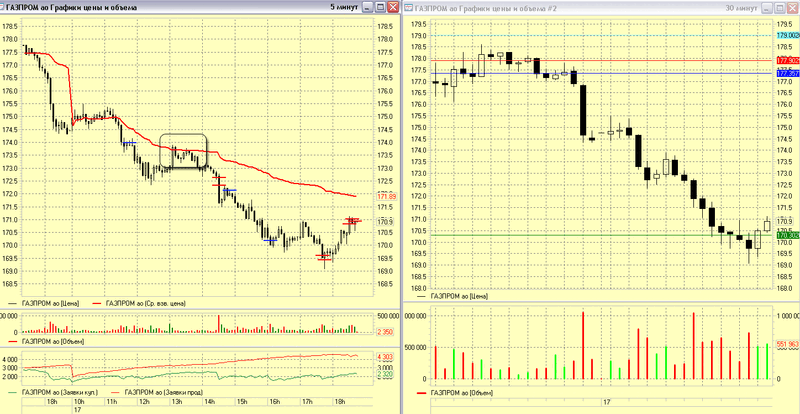800x414 pixels.
Task: Click the '12h' time axis label
Action: [x=144, y=402]
